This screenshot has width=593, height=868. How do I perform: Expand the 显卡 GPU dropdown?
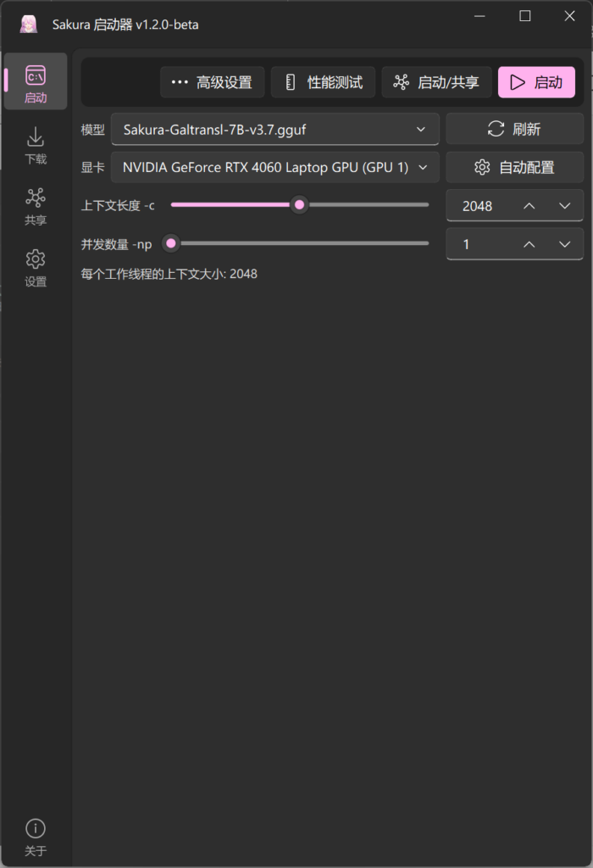[x=275, y=168]
